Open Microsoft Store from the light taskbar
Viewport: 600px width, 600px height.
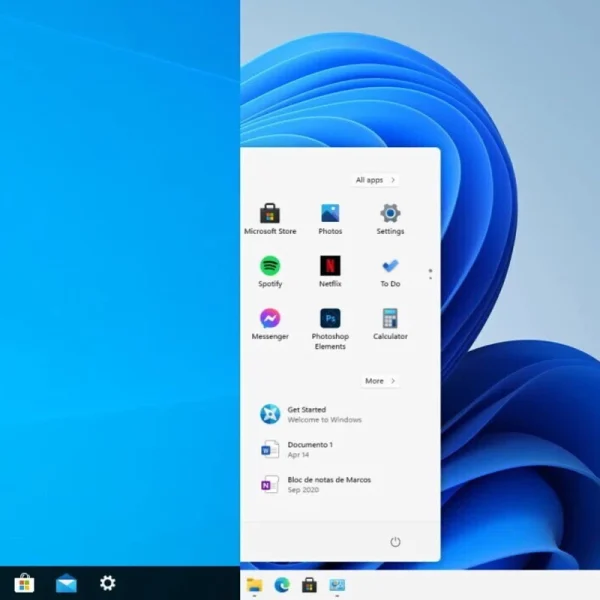click(309, 585)
